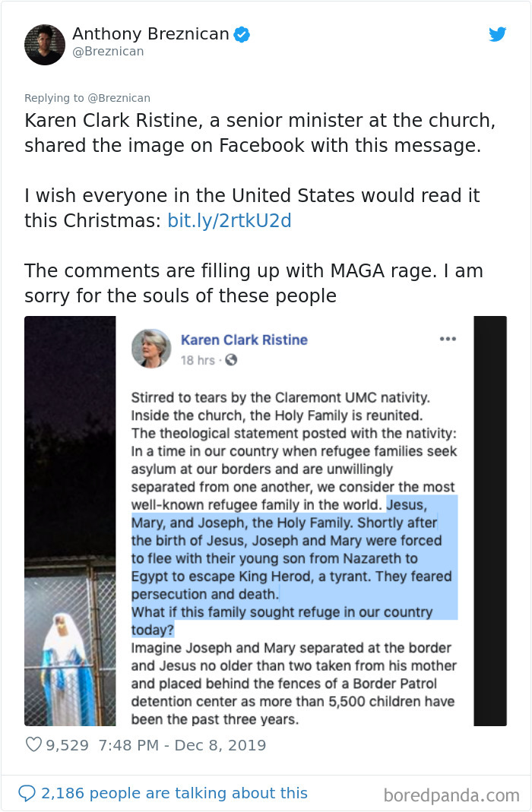The height and width of the screenshot is (812, 532).
Task: Click the 9,529 like count
Action: (68, 745)
